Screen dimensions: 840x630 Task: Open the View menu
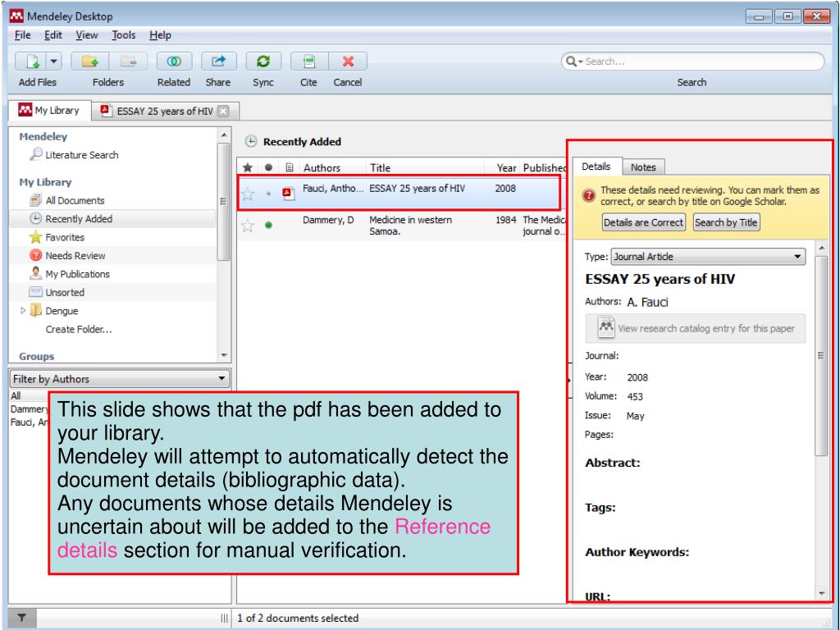87,35
